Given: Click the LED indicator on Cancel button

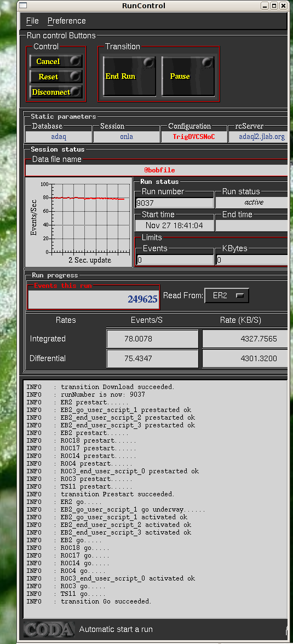Looking at the screenshot, I should [x=75, y=61].
